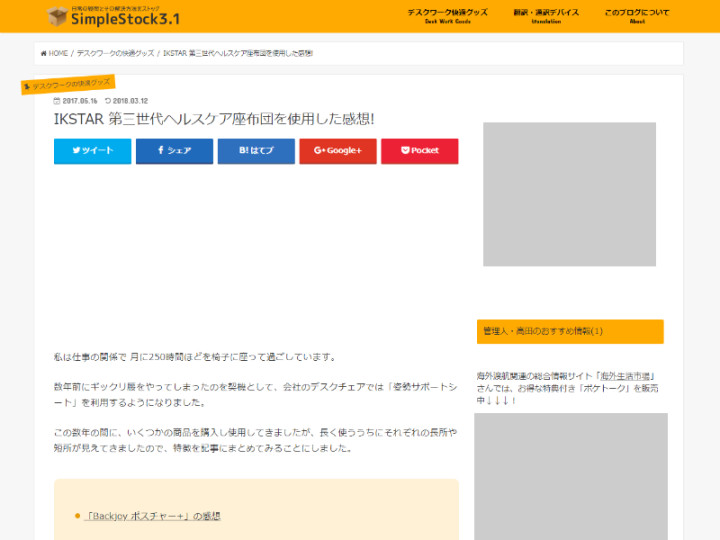Click the home icon in breadcrumb
Viewport: 720px width, 540px height.
44,53
